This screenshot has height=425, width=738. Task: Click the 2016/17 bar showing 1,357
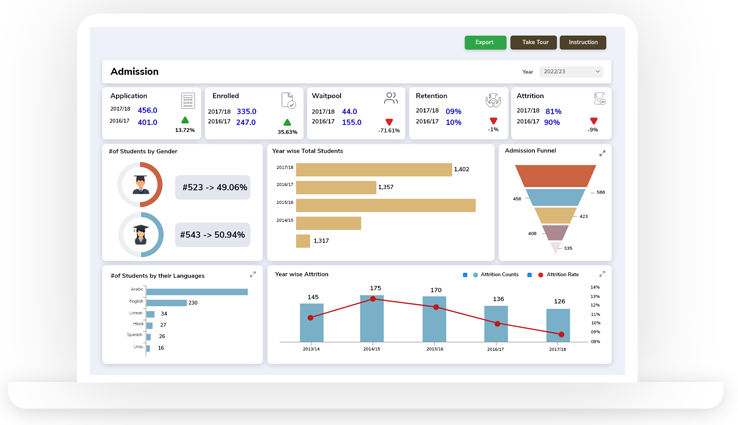tap(336, 187)
